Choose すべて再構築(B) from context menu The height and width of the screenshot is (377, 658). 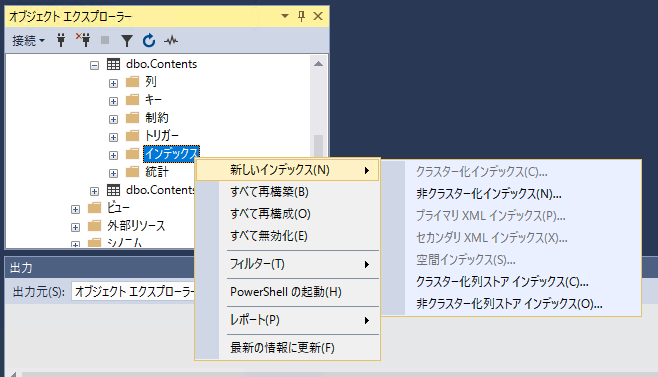pos(288,192)
